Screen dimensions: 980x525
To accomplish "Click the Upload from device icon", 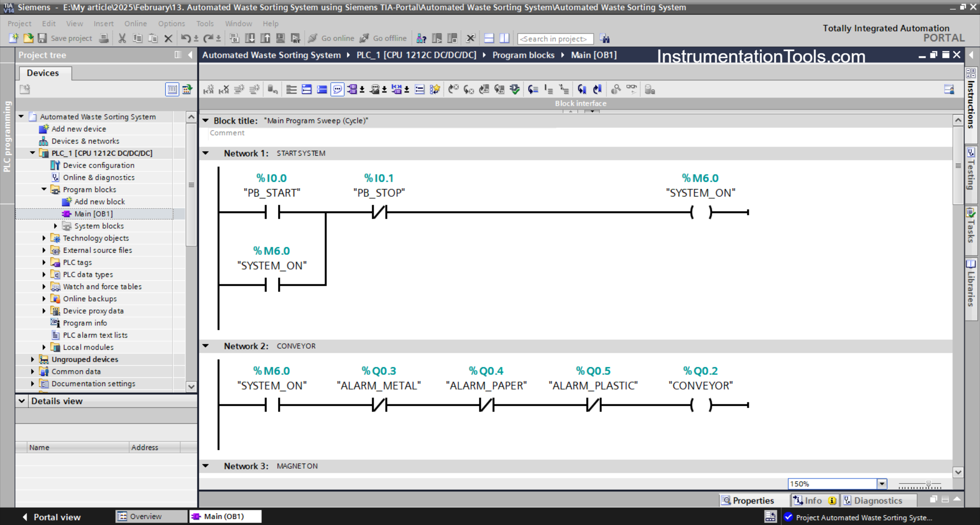I will 265,38.
